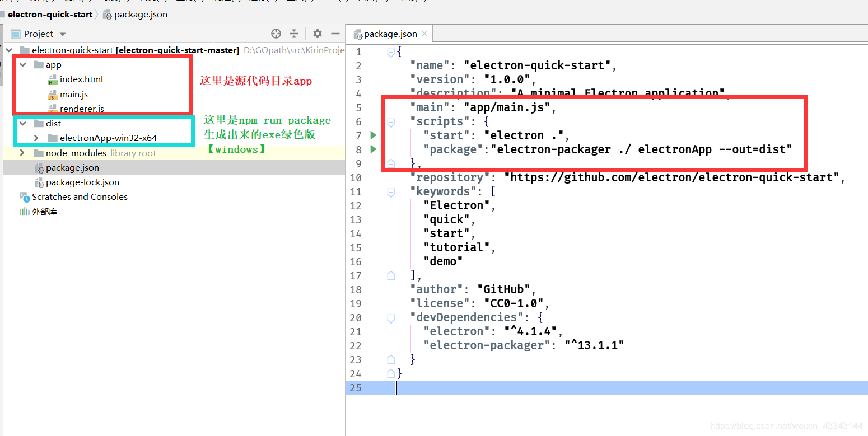868x436 pixels.
Task: Hide the Project panel with minimize icon
Action: tap(335, 34)
